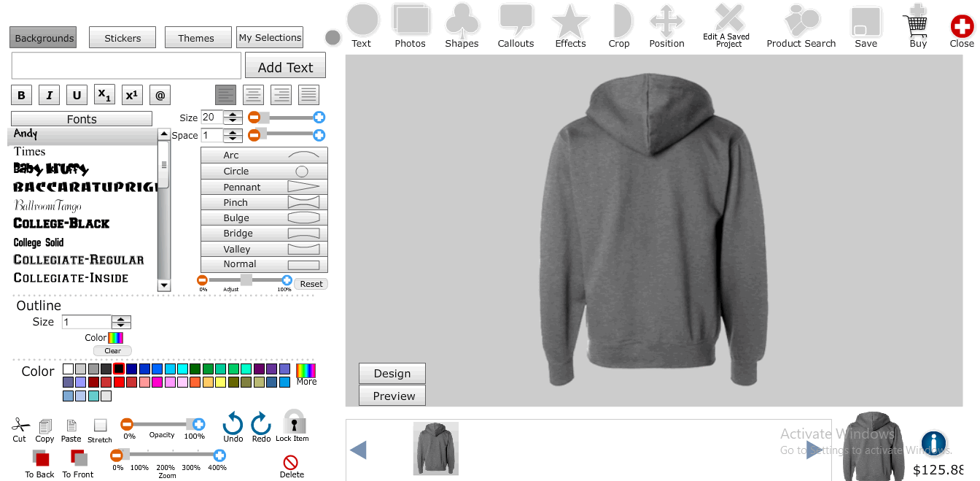Select the Crop tool
Screen dimensions: 980x481
(619, 26)
